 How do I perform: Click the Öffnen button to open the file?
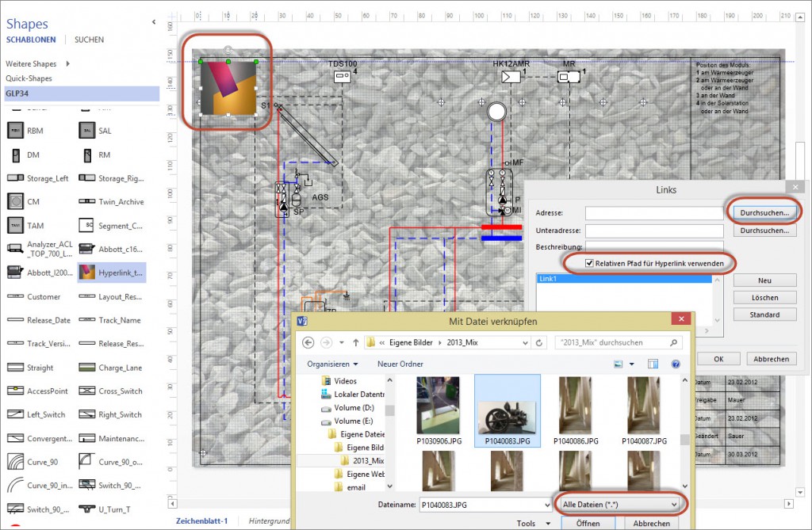588,523
